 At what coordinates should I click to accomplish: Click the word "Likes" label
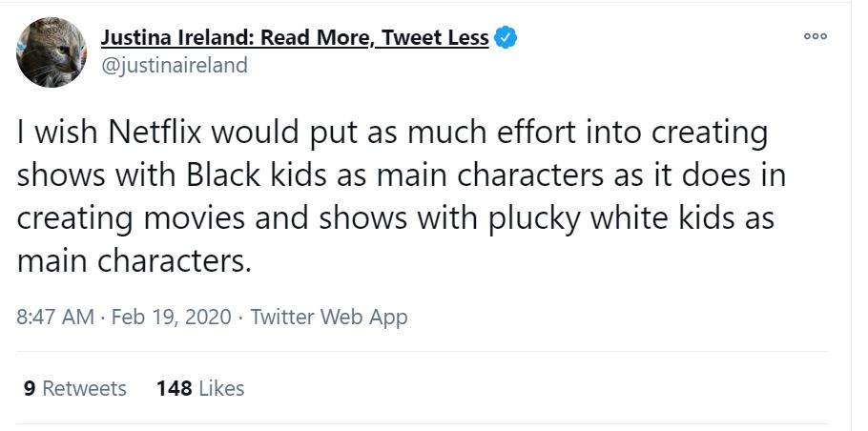point(221,388)
